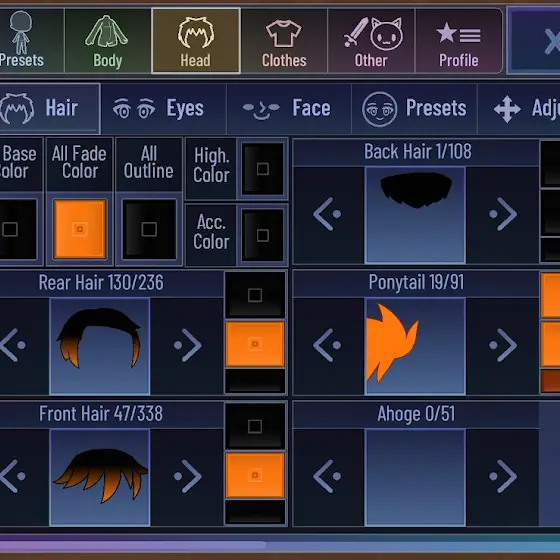This screenshot has height=560, width=560.
Task: Go to previous Ponytail style
Action: tap(328, 345)
